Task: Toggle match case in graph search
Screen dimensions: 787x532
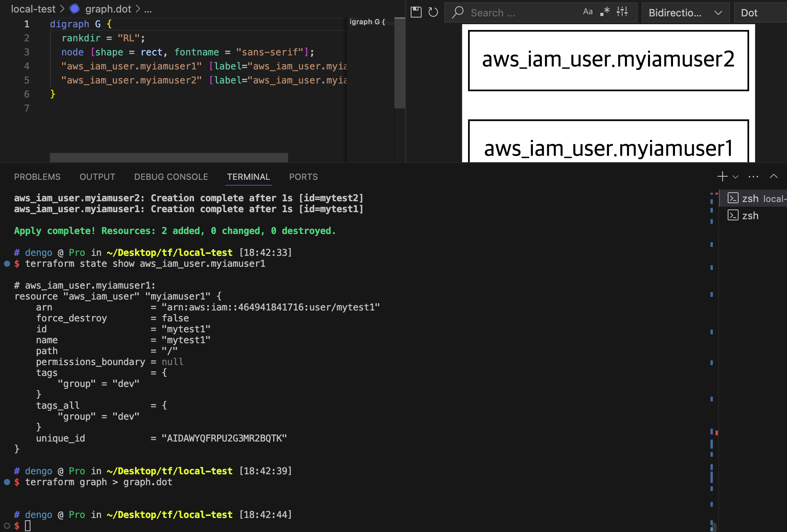Action: click(x=588, y=12)
